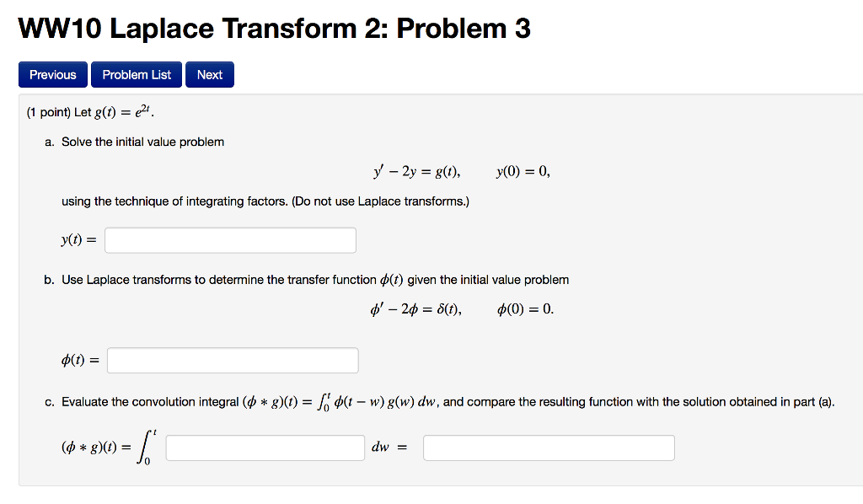Click inside the y(t) answer field
The image size is (863, 504).
pyautogui.click(x=230, y=239)
